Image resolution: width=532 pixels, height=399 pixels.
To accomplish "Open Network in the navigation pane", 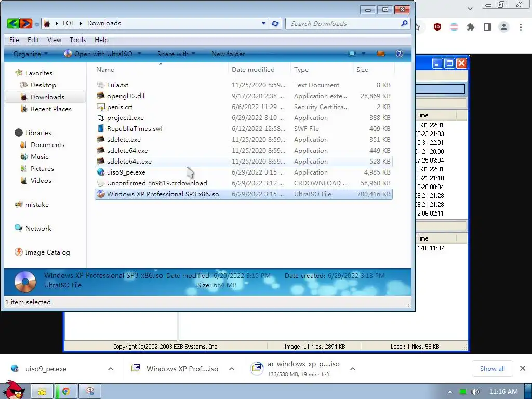I will pyautogui.click(x=33, y=229).
